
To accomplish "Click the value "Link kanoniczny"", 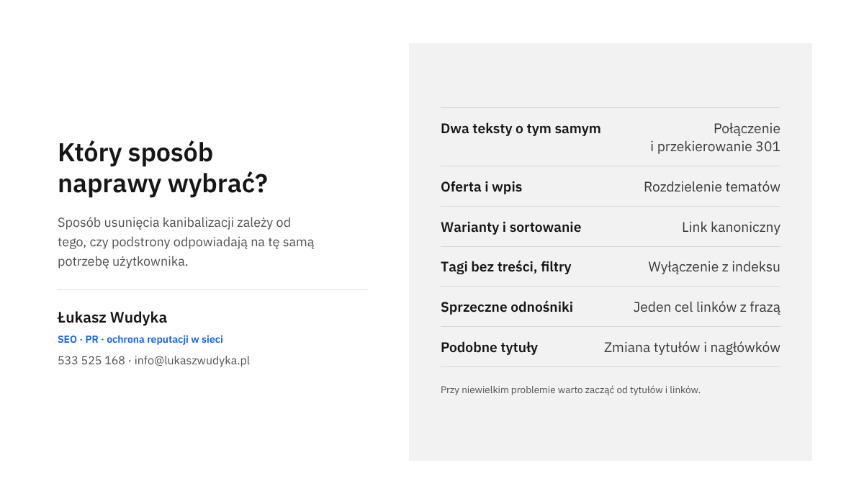I will point(731,228).
